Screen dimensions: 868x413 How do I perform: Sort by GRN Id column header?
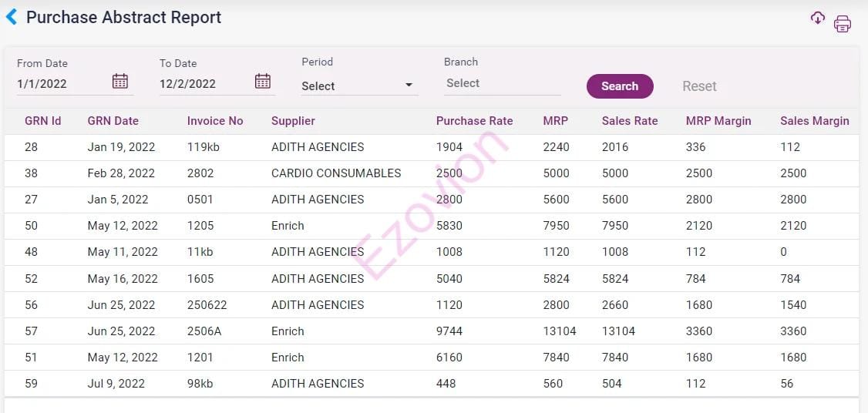coord(43,121)
